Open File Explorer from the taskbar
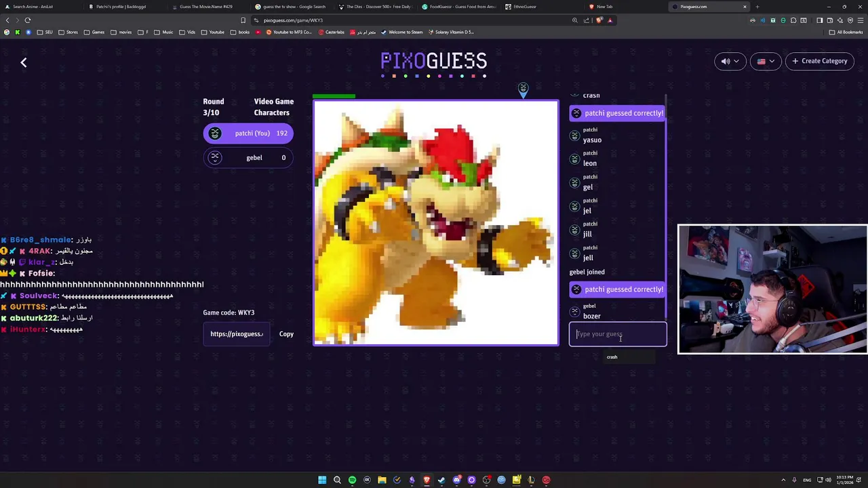Screen dimensions: 868x488 pos(382,480)
